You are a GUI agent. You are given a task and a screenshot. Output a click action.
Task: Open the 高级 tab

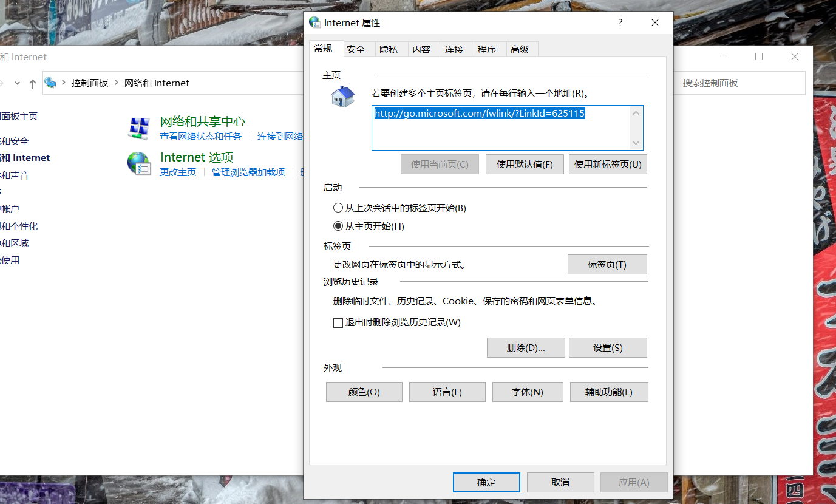[x=520, y=50]
